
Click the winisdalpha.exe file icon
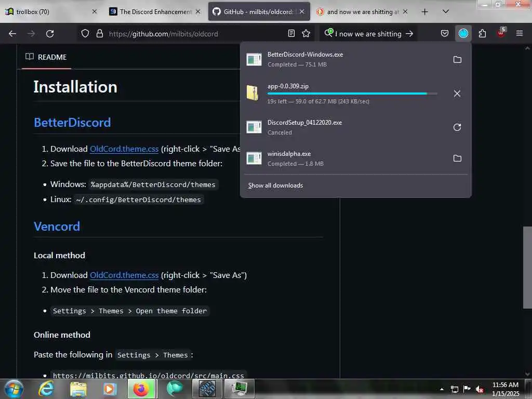tap(254, 158)
